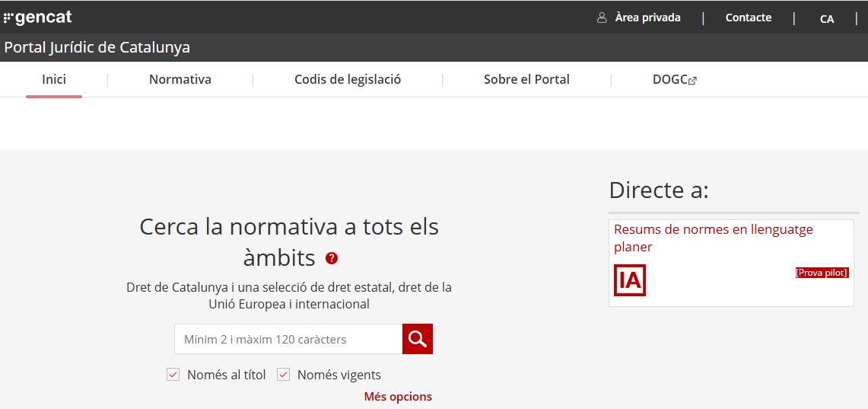Screen dimensions: 868x409
Task: Open Resums de normes en llenguatge planer
Action: [x=714, y=238]
